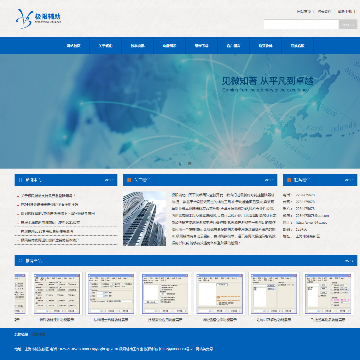Select the last item in the blue navigation bar
Image resolution: width=360 pixels, height=360 pixels.
297,46
